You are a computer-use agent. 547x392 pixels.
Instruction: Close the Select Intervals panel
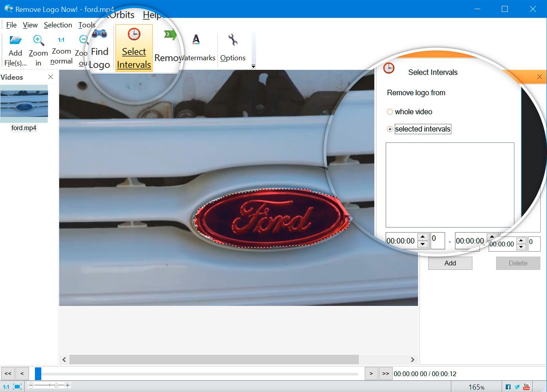pos(539,77)
